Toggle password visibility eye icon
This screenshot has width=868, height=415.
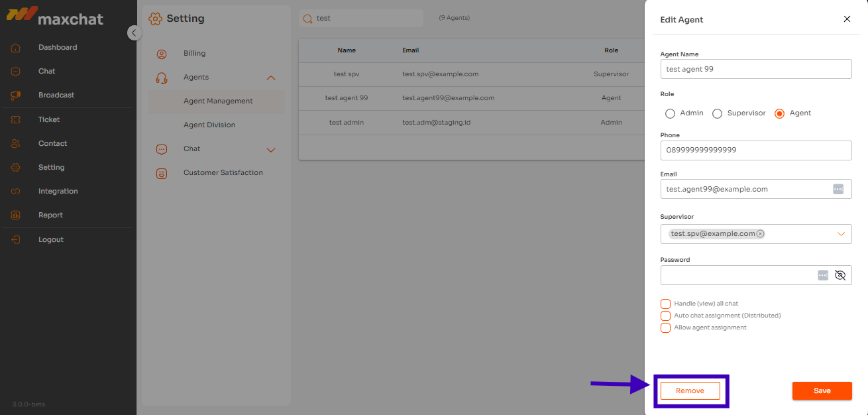(x=840, y=275)
